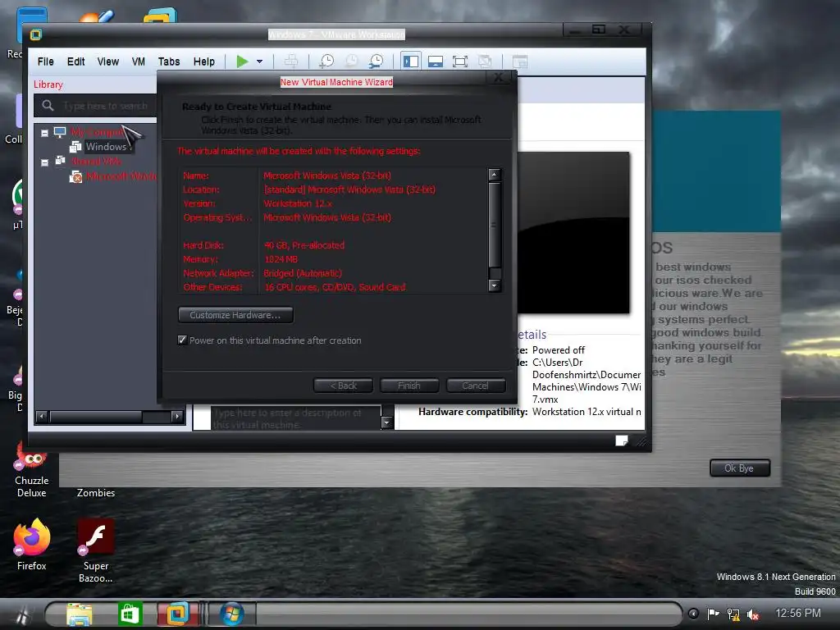Click the Shared VMs icon in Library
The image size is (840, 630).
pyautogui.click(x=60, y=161)
